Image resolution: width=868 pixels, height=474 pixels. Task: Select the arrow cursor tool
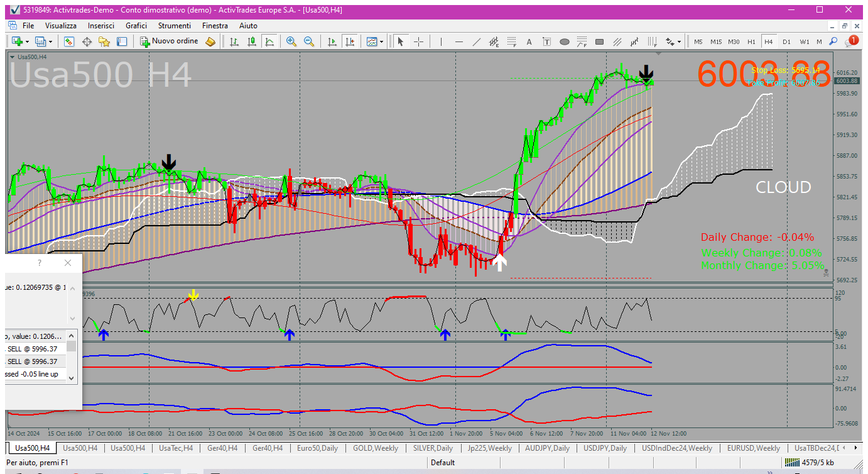point(400,41)
